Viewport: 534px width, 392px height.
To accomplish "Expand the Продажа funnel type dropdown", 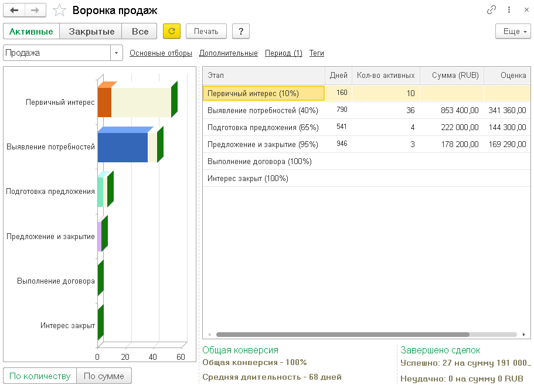I will click(x=116, y=53).
